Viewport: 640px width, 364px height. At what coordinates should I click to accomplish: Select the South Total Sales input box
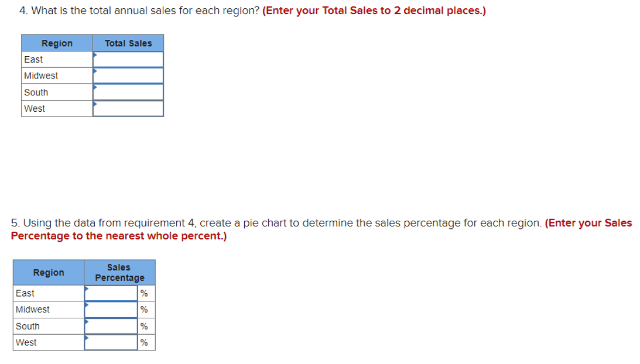tap(128, 91)
